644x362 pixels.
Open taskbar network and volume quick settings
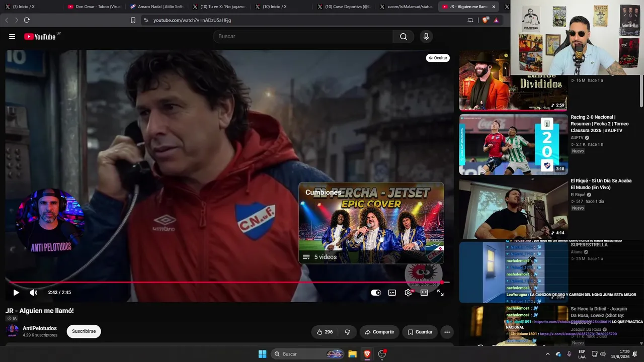pyautogui.click(x=598, y=354)
